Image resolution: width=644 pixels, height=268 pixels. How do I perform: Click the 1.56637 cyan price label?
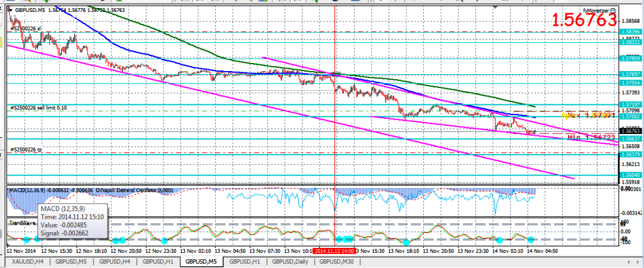[x=630, y=139]
